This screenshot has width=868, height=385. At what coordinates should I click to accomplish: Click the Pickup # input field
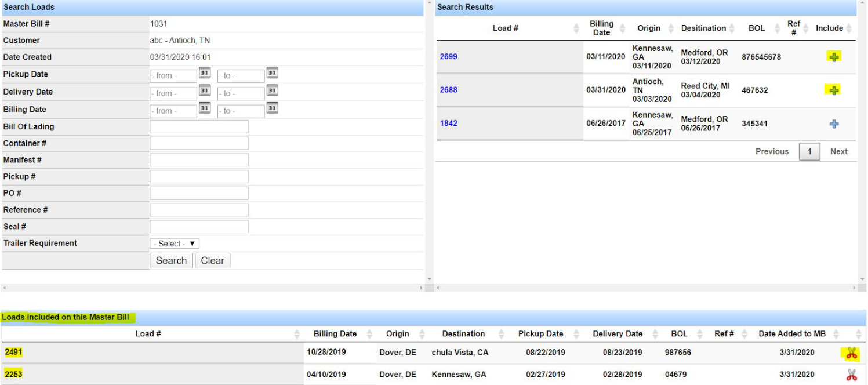199,177
